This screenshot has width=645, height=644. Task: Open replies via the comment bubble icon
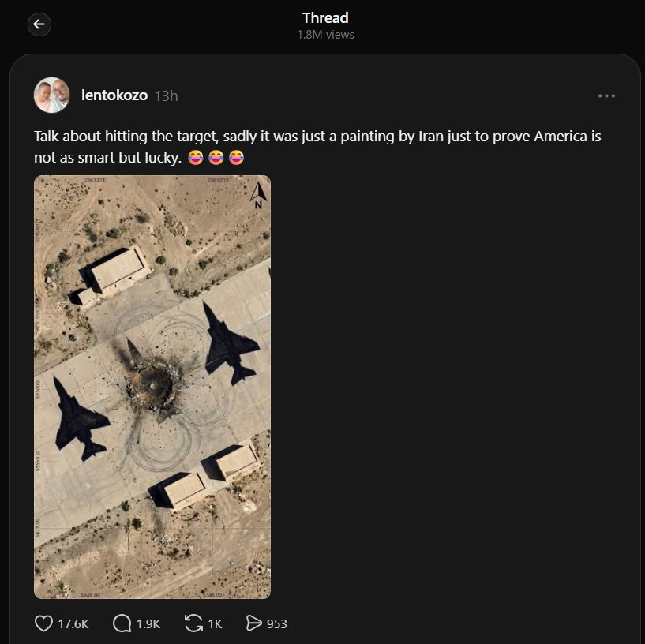[x=122, y=623]
